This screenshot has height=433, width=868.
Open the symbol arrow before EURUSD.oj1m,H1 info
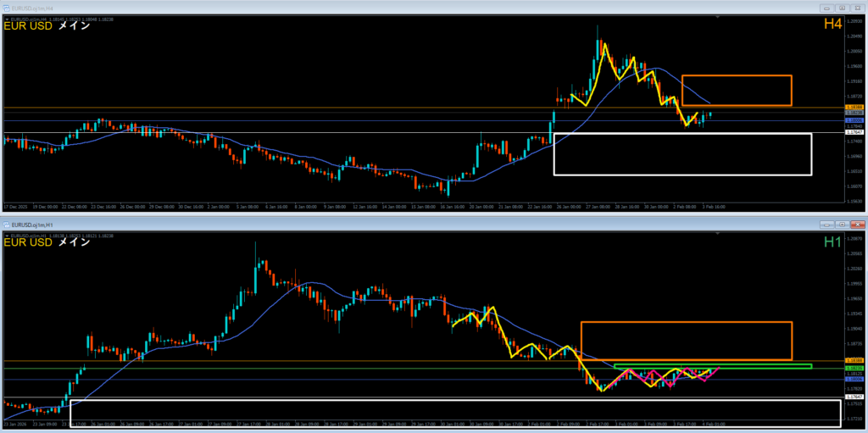[x=7, y=236]
